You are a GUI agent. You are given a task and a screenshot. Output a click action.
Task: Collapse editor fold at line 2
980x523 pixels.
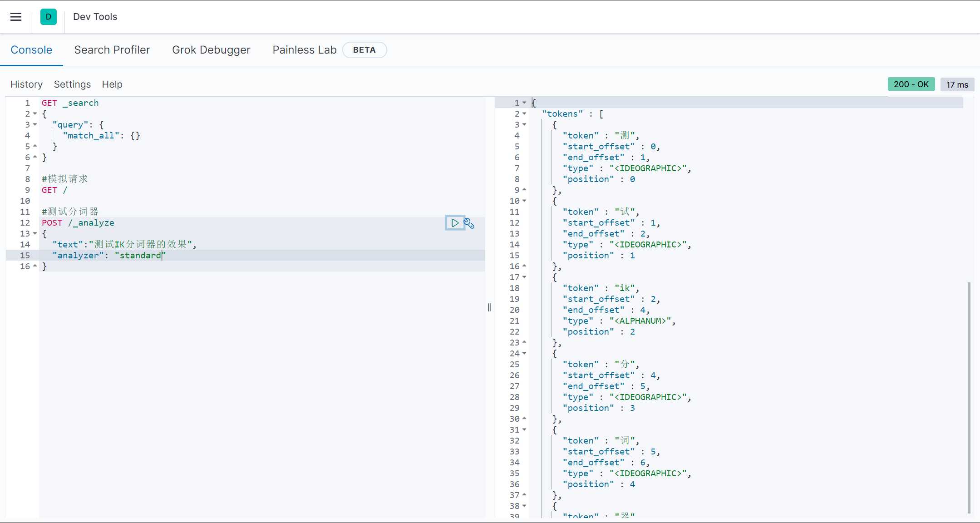click(x=35, y=114)
